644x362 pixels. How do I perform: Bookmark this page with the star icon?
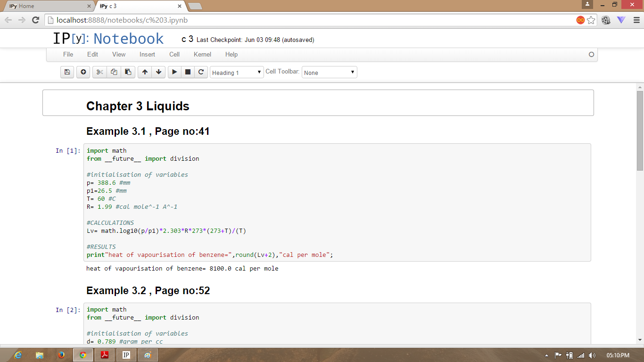[x=591, y=20]
